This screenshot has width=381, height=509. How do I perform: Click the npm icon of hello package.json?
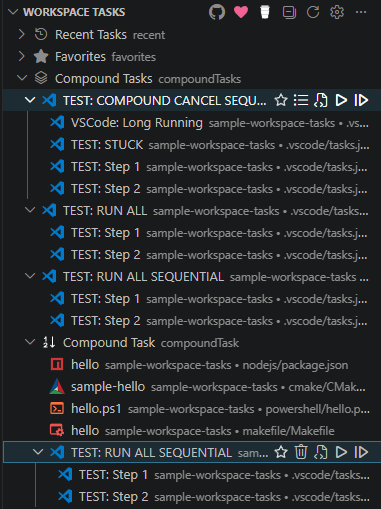(x=57, y=364)
